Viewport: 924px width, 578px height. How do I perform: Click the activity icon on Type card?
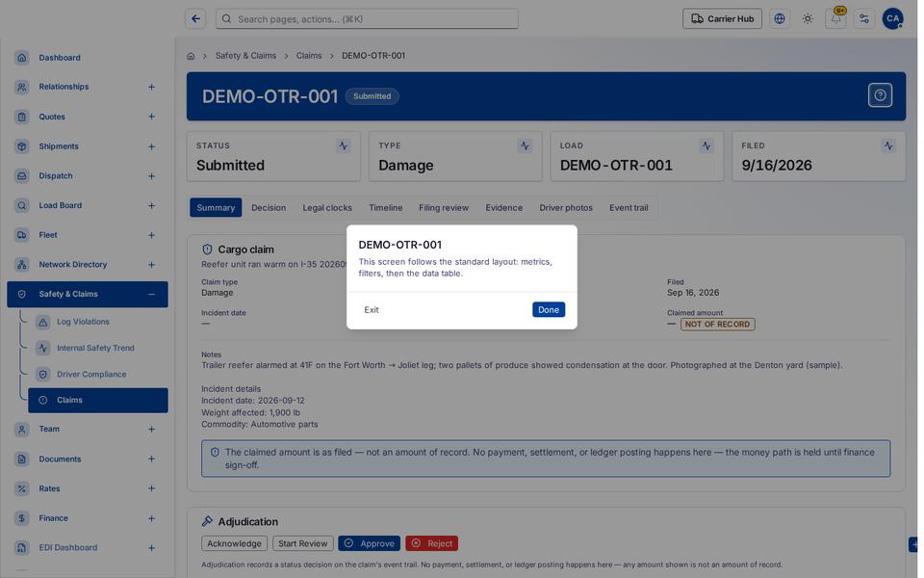(x=525, y=145)
